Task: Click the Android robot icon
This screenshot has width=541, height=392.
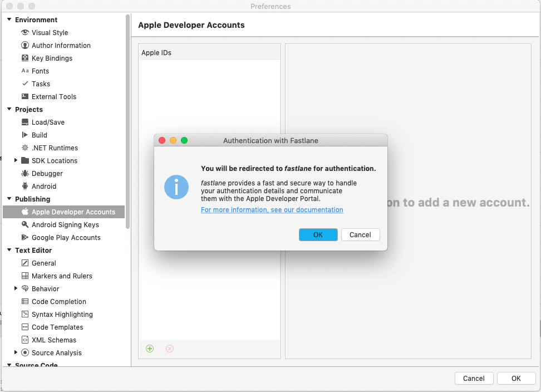Action: 25,186
